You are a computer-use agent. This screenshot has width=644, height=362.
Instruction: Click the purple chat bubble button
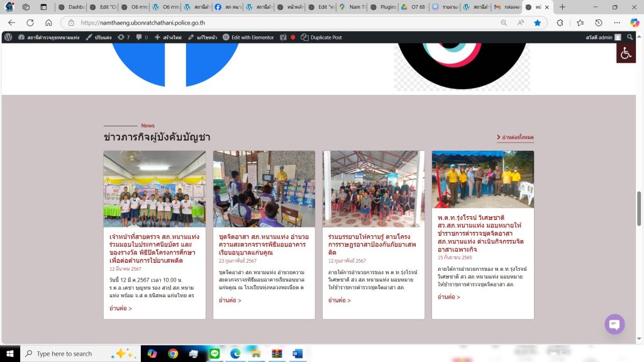614,324
